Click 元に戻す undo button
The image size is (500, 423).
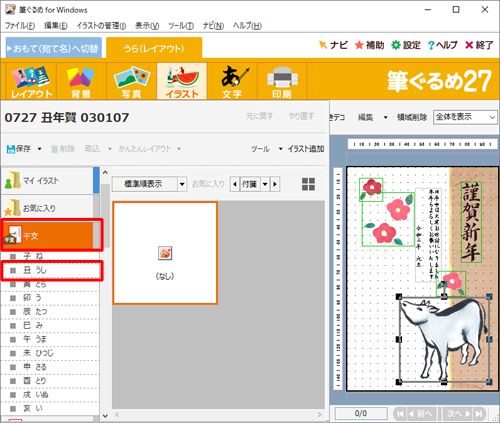point(260,116)
